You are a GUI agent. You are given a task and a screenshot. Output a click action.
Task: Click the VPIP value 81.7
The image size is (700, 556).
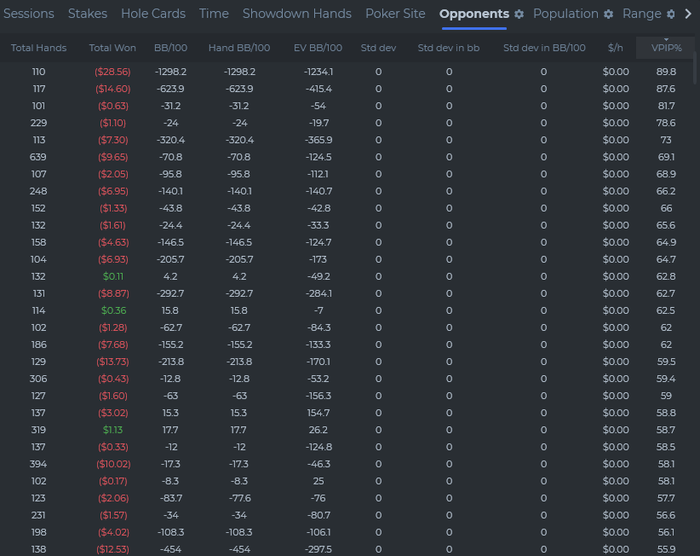tap(666, 106)
